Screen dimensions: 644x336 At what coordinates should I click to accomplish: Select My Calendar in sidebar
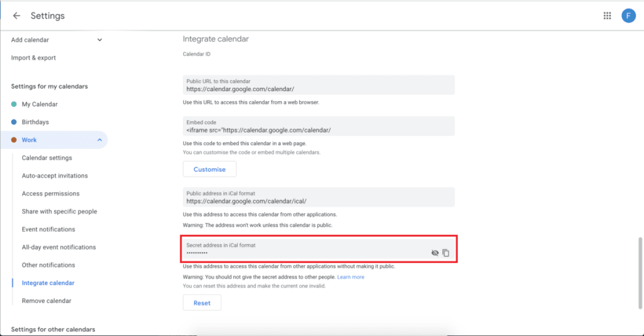coord(40,104)
